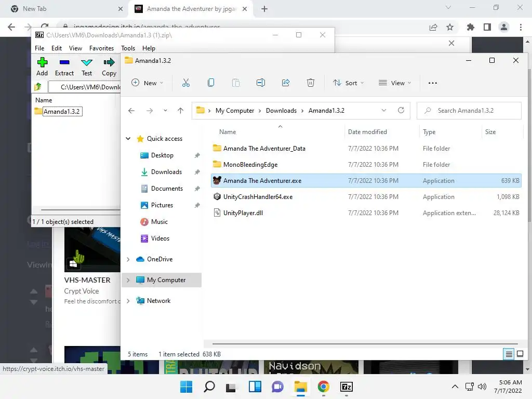Show hidden system tray icons chevron

click(x=455, y=387)
